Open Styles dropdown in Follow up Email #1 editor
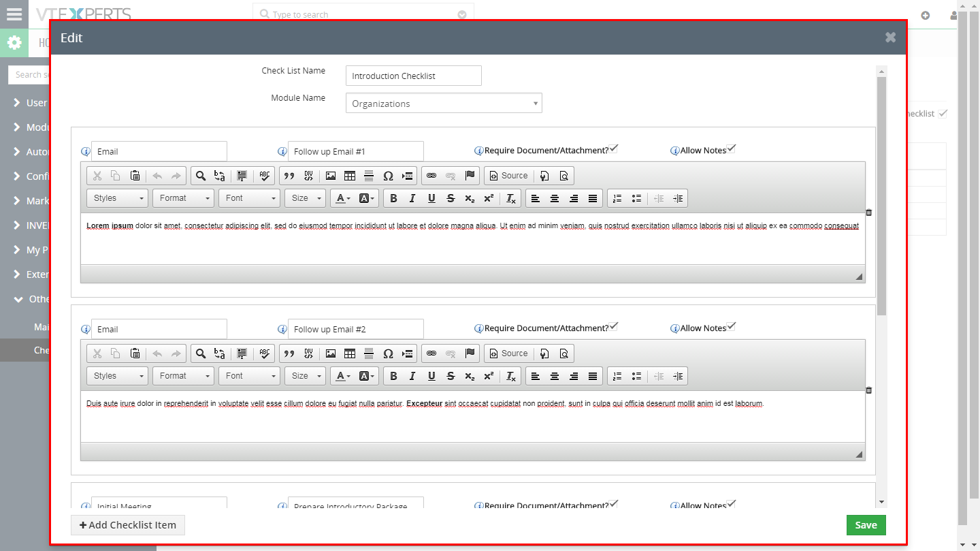The image size is (980, 551). (118, 198)
